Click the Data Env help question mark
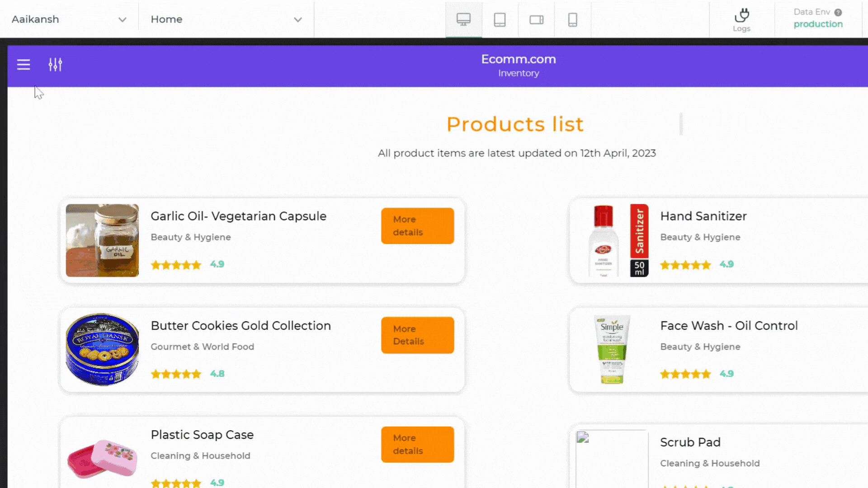868x488 pixels. pyautogui.click(x=838, y=12)
